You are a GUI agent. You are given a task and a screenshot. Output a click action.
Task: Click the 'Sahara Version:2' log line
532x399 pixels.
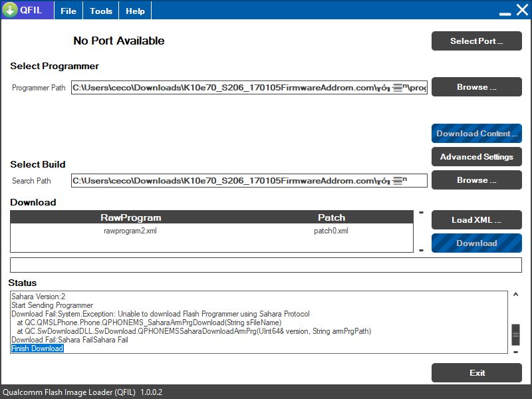pyautogui.click(x=38, y=297)
